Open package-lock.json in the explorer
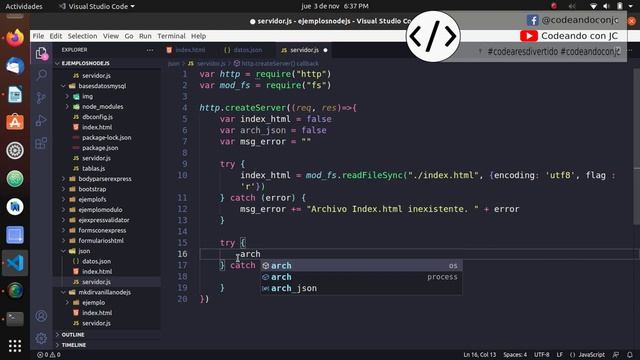640x360 pixels. 107,138
